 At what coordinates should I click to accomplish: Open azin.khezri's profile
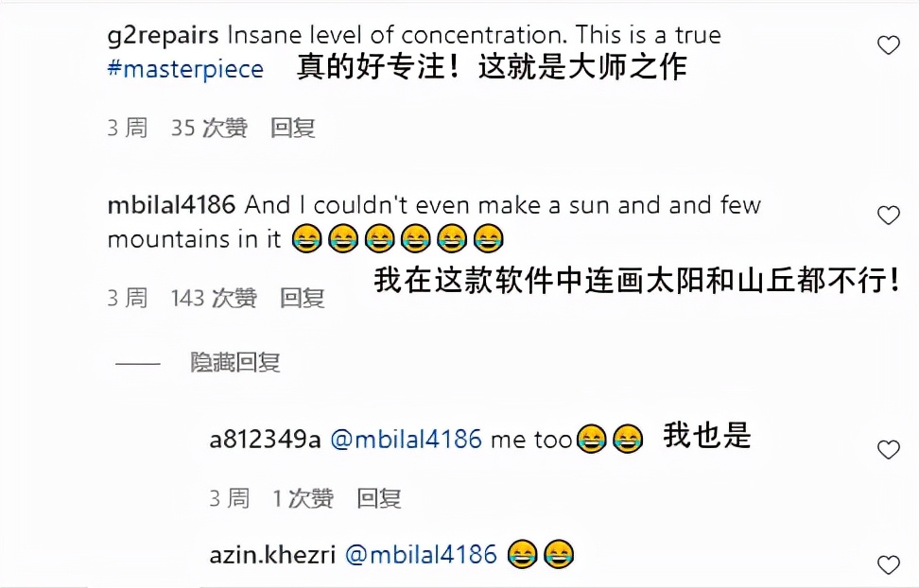[274, 555]
